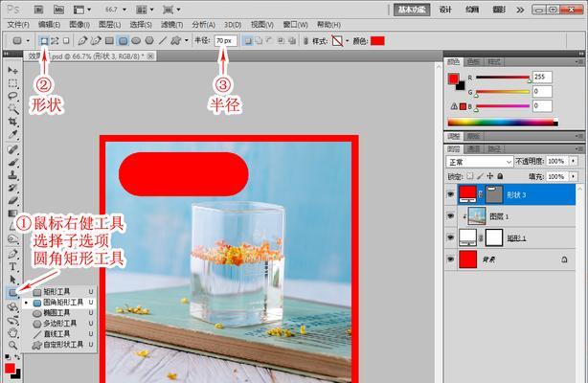Select the Path Selection tool
The image size is (588, 383).
(12, 280)
